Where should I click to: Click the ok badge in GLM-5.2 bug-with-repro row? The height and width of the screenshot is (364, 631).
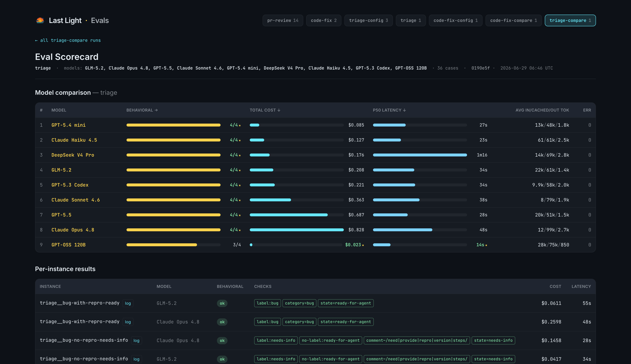tap(222, 303)
